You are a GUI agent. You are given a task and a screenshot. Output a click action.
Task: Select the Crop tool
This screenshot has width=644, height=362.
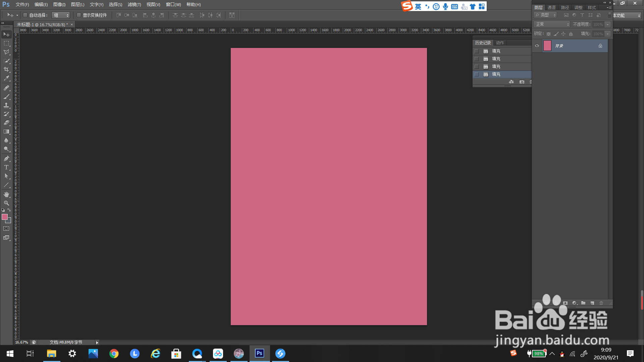pos(6,69)
